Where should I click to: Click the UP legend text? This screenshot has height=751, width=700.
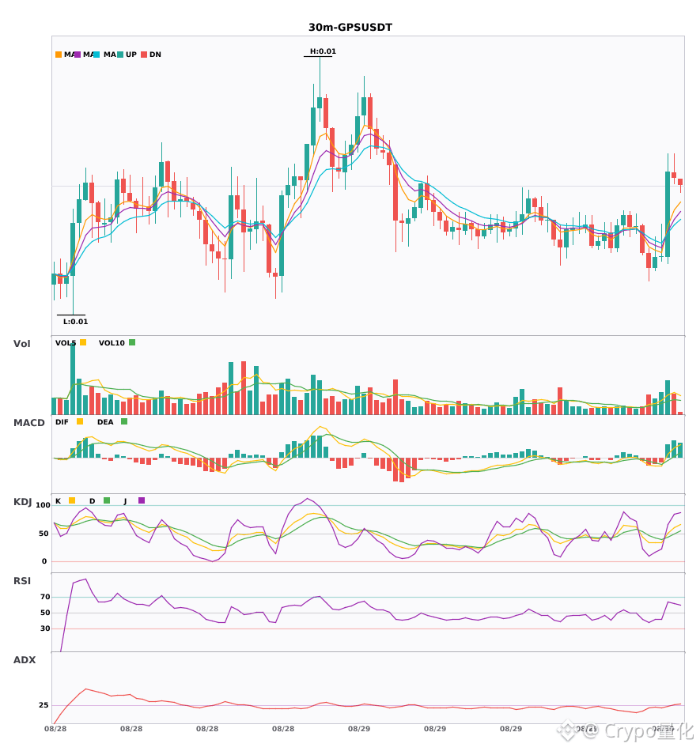[131, 55]
